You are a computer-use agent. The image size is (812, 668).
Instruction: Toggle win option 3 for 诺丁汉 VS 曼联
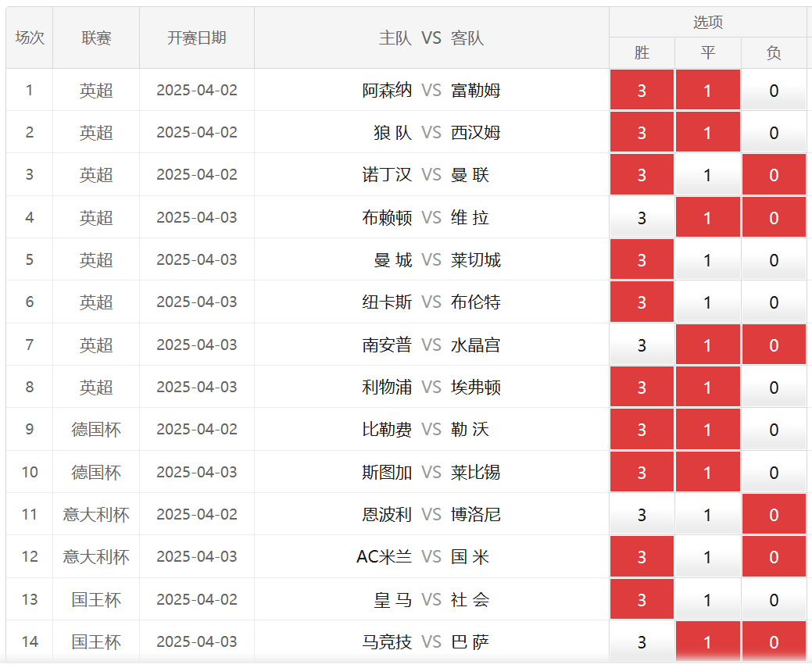point(642,175)
